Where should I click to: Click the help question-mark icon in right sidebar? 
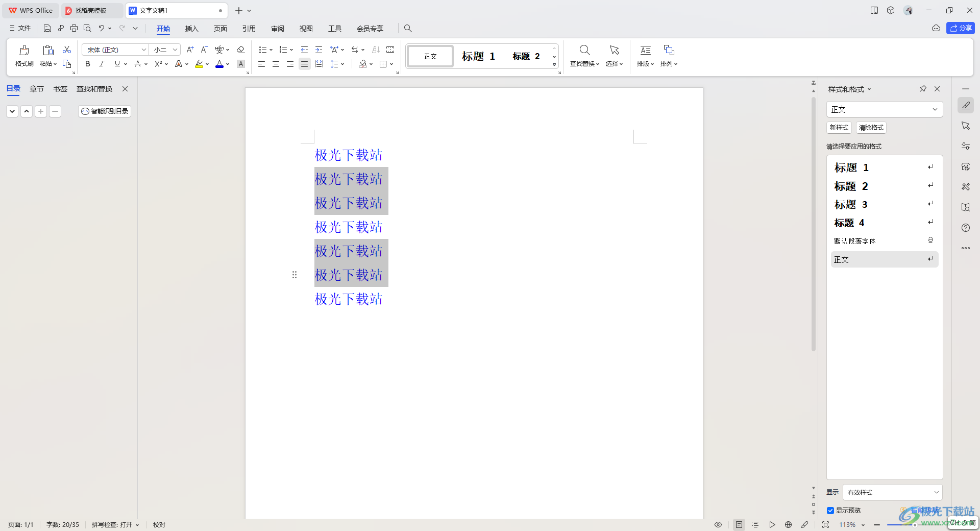pos(966,228)
